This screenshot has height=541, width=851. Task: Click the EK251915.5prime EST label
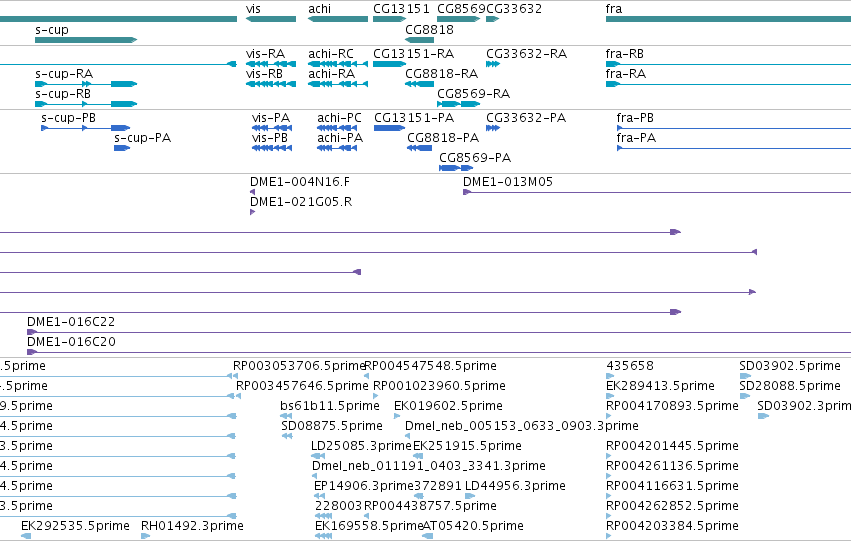tap(467, 446)
